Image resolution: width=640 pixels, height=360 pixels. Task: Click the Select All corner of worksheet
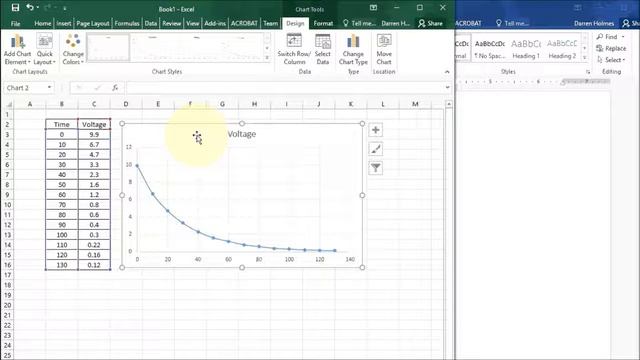pyautogui.click(x=8, y=104)
